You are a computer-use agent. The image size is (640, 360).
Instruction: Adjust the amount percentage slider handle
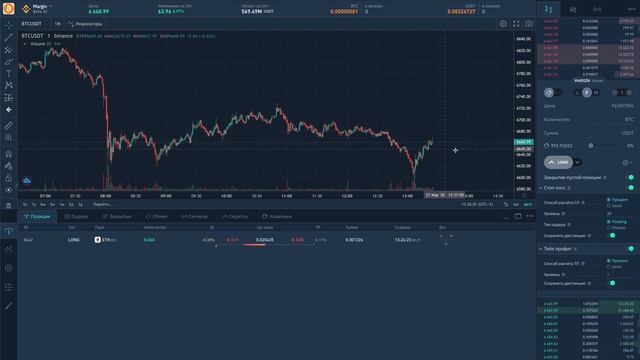coord(591,146)
